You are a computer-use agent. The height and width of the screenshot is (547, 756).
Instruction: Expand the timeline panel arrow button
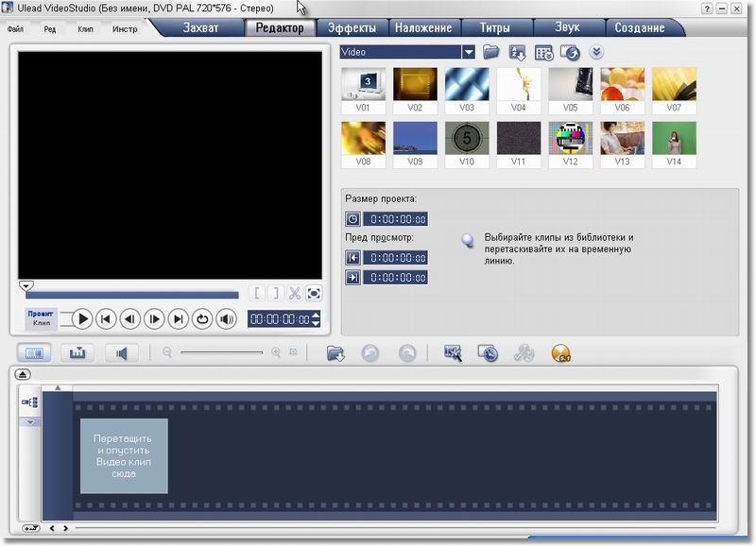coord(24,375)
